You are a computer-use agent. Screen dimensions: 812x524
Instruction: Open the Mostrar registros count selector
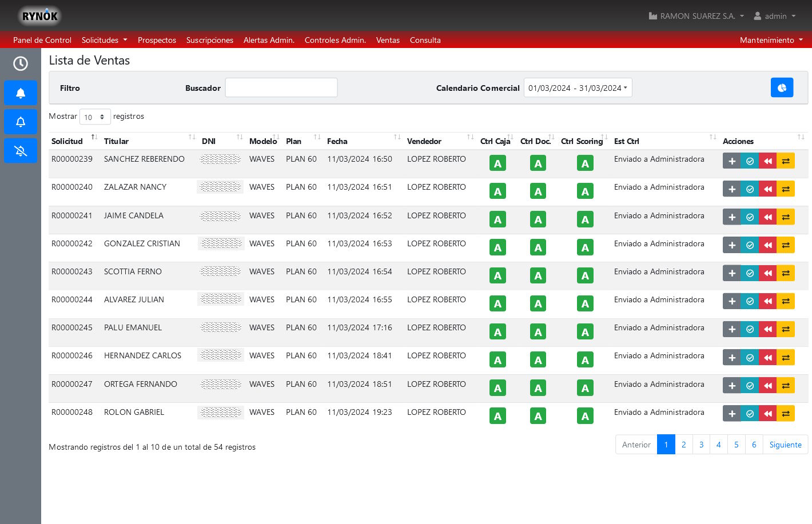point(95,117)
